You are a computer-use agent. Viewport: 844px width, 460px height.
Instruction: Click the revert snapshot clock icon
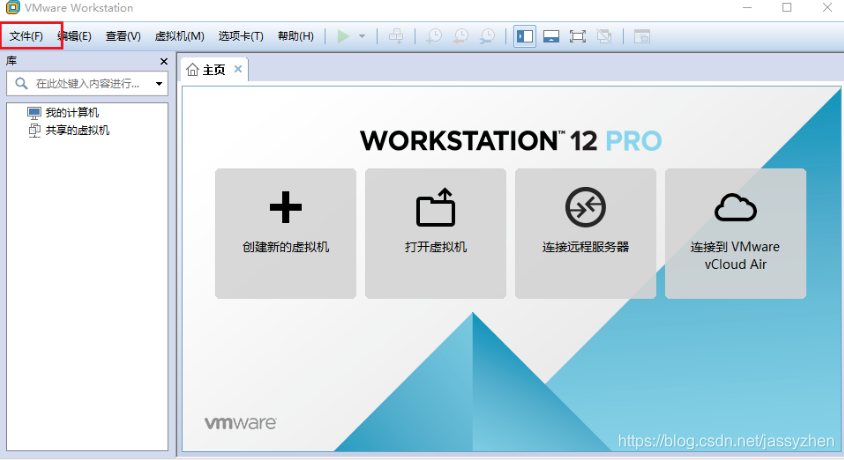click(461, 36)
